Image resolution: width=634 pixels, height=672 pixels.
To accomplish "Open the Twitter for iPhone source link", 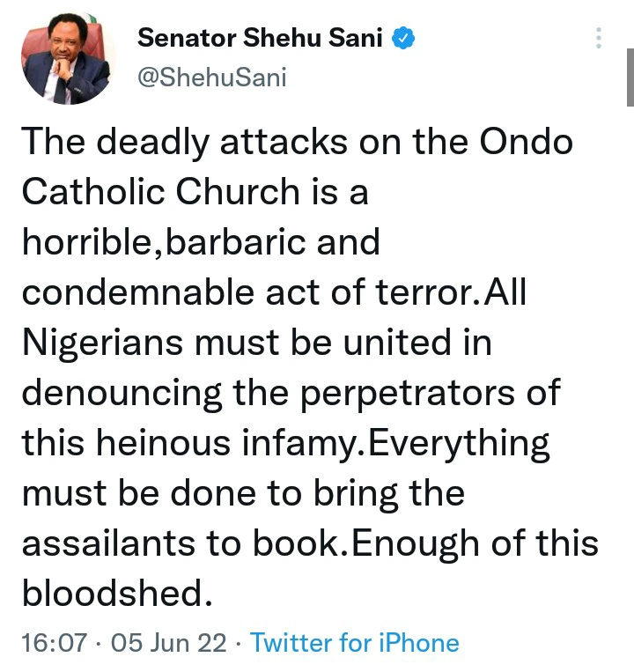I will 354,642.
